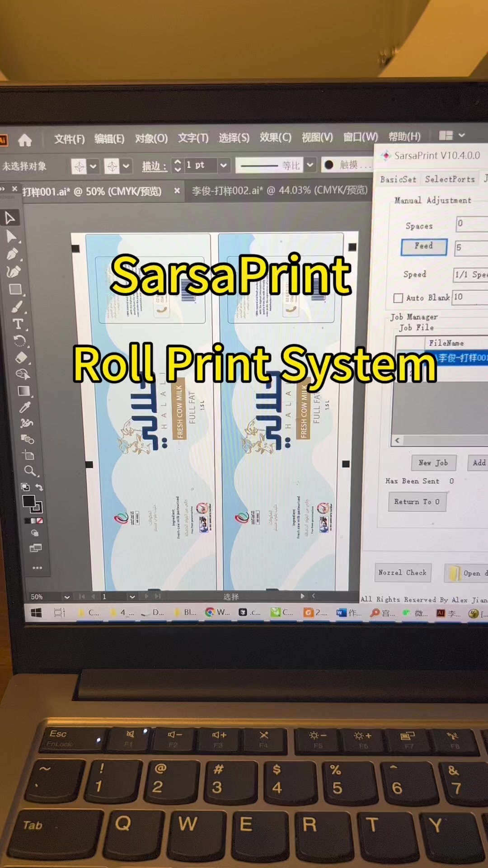The image size is (488, 868).
Task: Expand stroke weight 1 pt dropdown
Action: coord(223,165)
